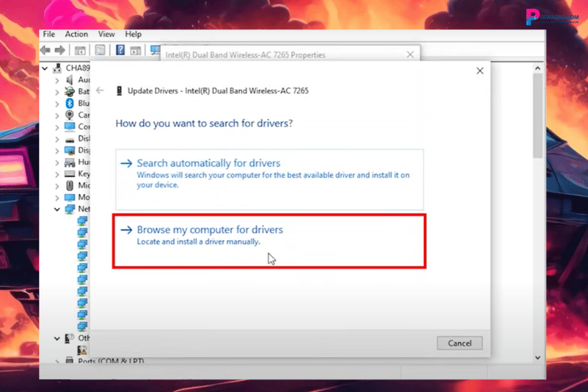588x392 pixels.
Task: Close the Update Drivers dialog with X
Action: [480, 71]
